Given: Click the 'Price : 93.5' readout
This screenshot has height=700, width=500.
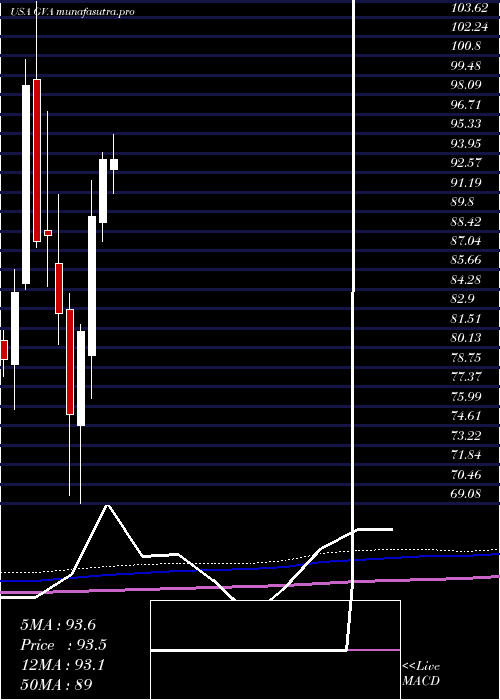Looking at the screenshot, I should coord(63,645).
